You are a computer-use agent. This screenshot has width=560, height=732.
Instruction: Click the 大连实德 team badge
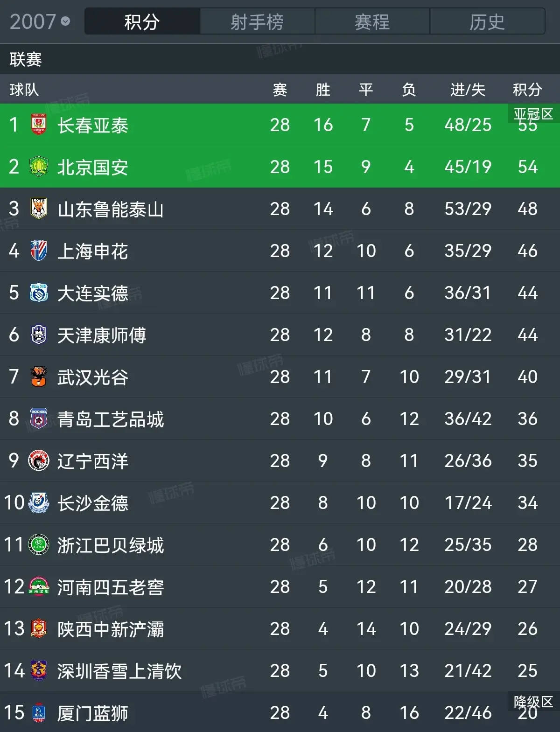click(x=39, y=293)
